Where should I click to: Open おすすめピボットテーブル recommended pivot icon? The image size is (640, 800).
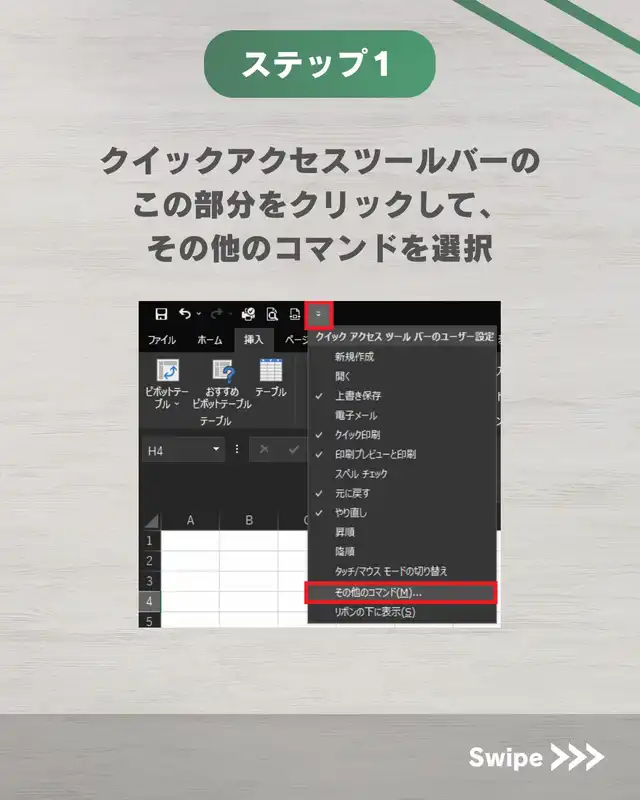coord(224,372)
